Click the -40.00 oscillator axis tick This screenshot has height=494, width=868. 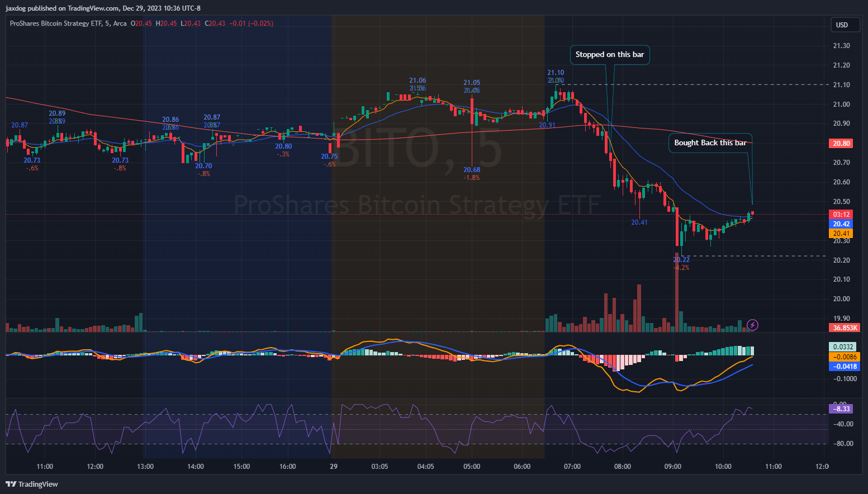tap(843, 424)
